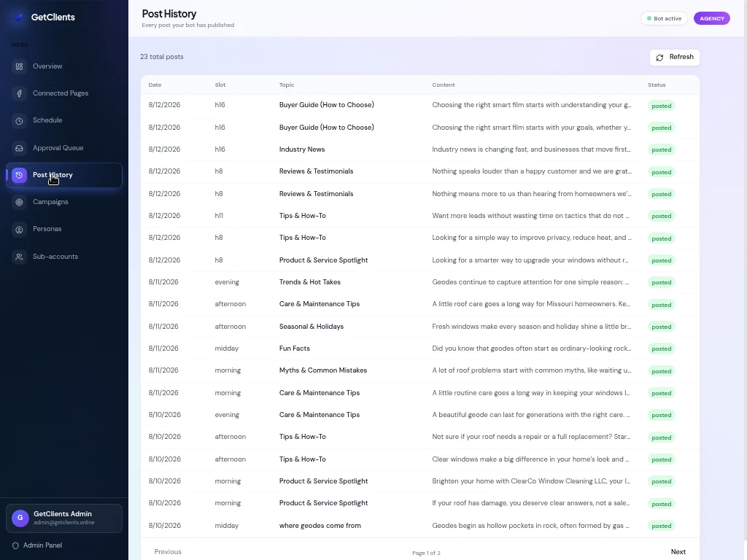This screenshot has width=747, height=560.
Task: Click the Approval Queue inbox icon
Action: (x=19, y=148)
